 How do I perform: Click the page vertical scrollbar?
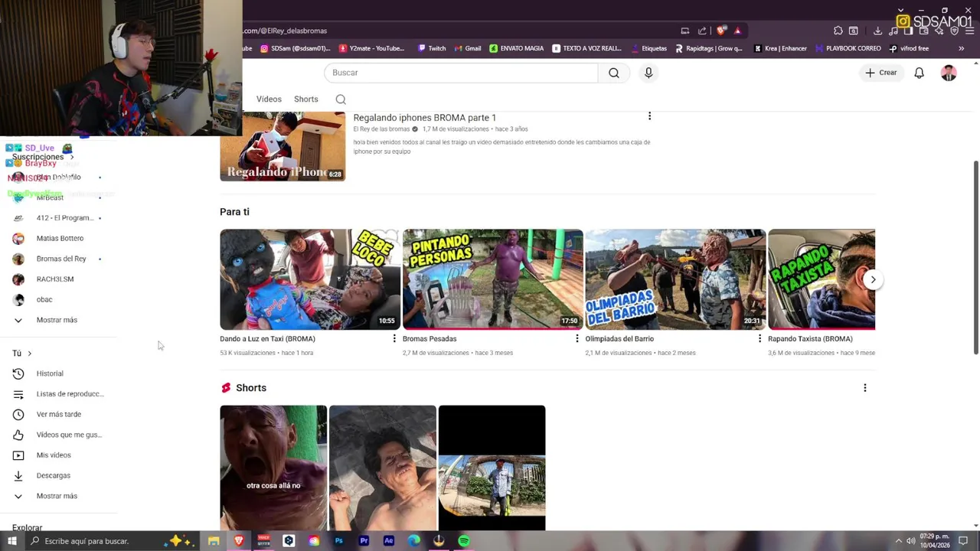(975, 257)
